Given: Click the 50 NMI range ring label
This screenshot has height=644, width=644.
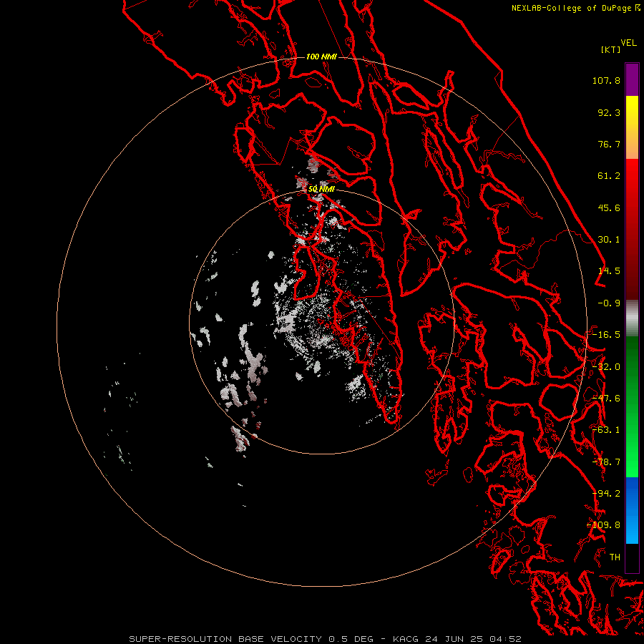Looking at the screenshot, I should point(321,189).
